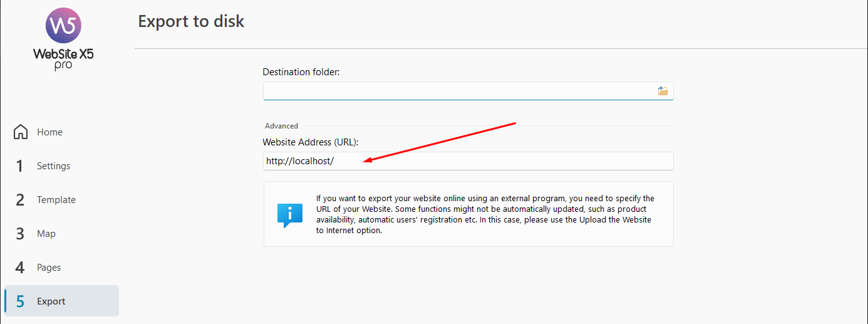The height and width of the screenshot is (324, 868).
Task: Click the blue info speech-bubble icon
Action: click(290, 214)
